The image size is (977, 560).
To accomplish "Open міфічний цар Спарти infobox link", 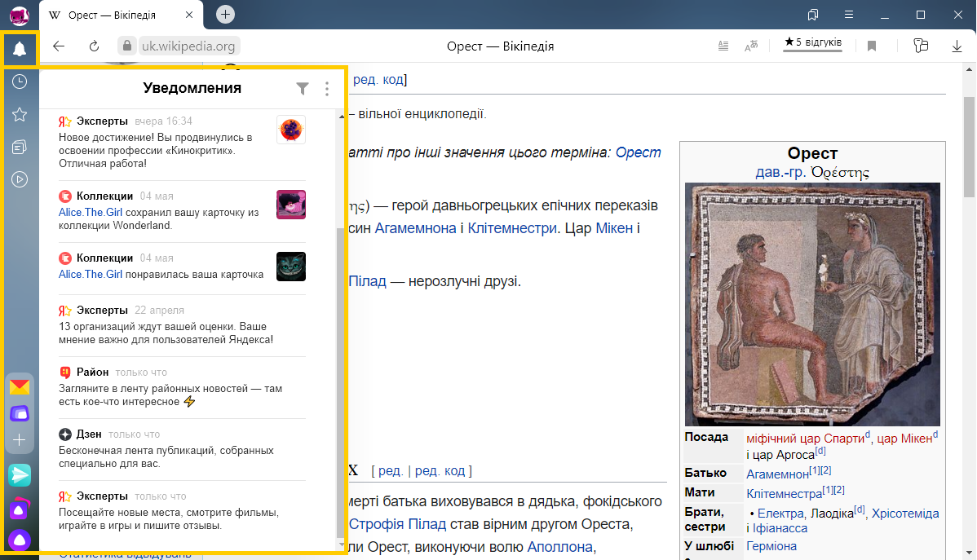I will tap(805, 439).
